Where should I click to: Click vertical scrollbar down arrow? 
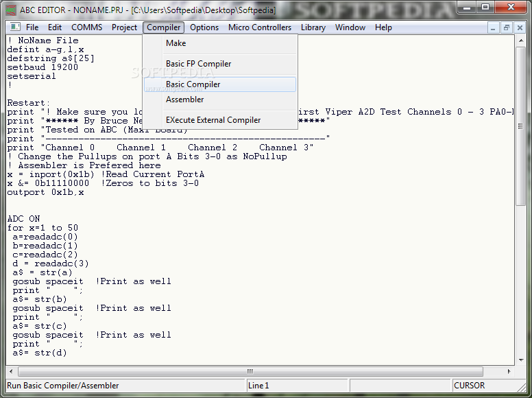point(521,360)
